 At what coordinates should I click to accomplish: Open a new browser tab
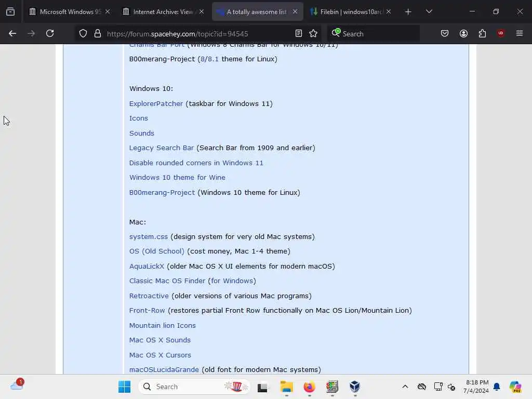click(x=408, y=12)
